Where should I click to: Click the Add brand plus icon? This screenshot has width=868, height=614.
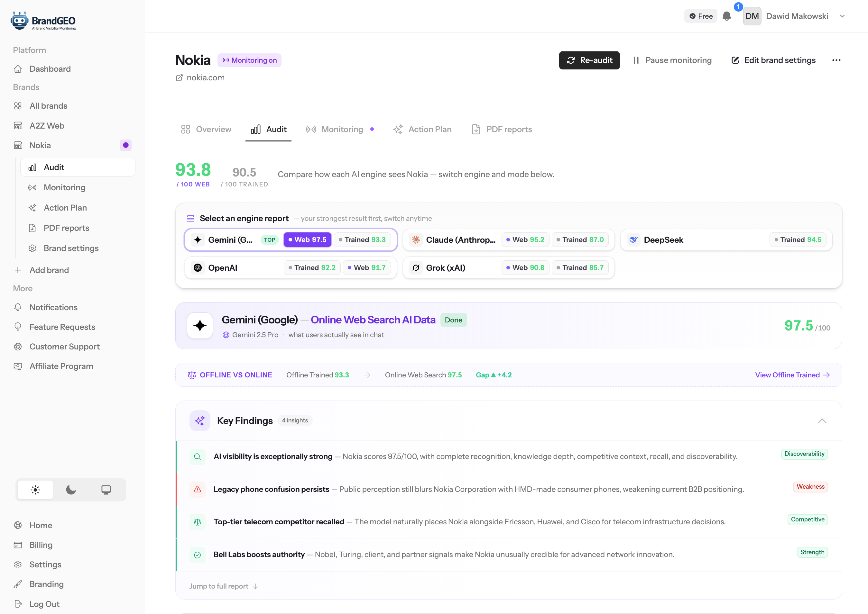pyautogui.click(x=18, y=270)
